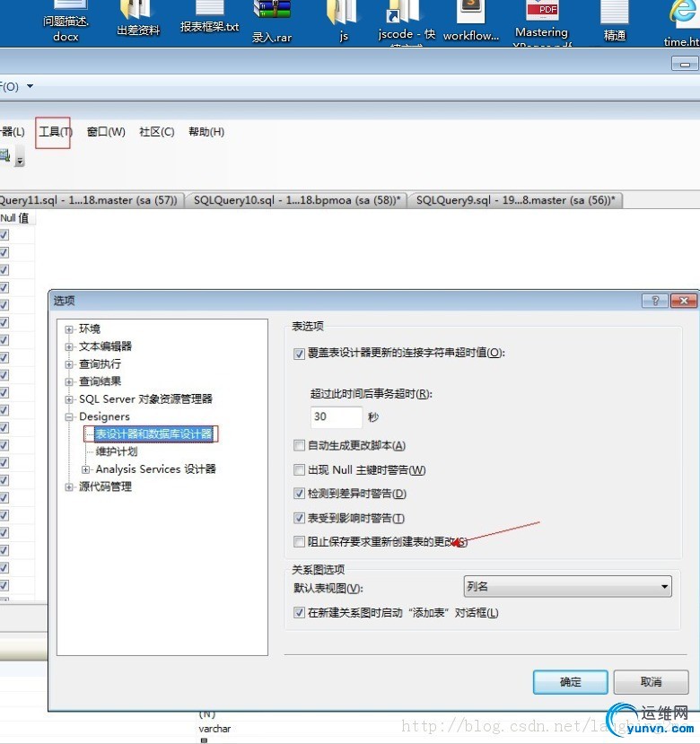
Task: Toggle 阻止保存要求重新创建表的更改 checkbox
Action: (x=299, y=542)
